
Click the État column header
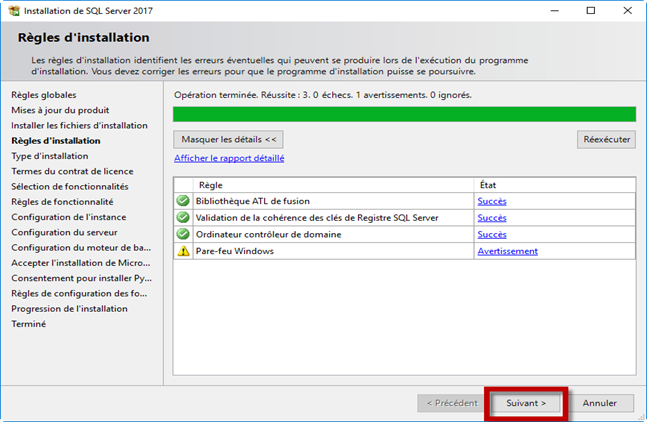pyautogui.click(x=555, y=185)
